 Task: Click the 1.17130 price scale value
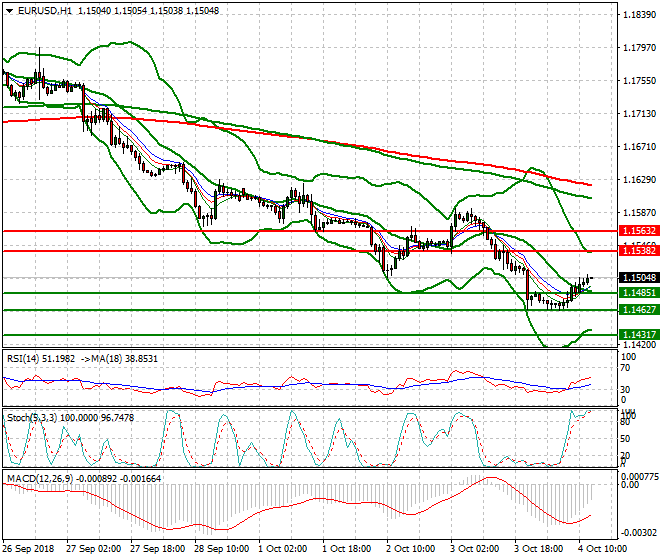click(639, 114)
